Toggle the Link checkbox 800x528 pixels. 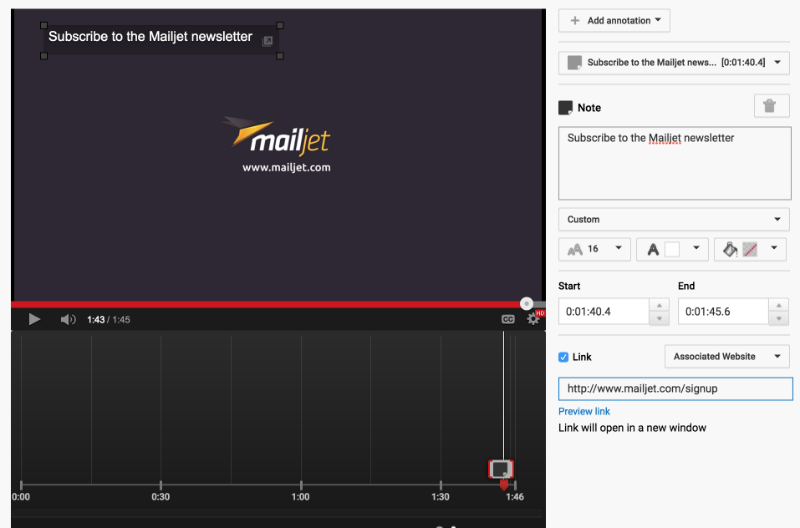click(563, 357)
